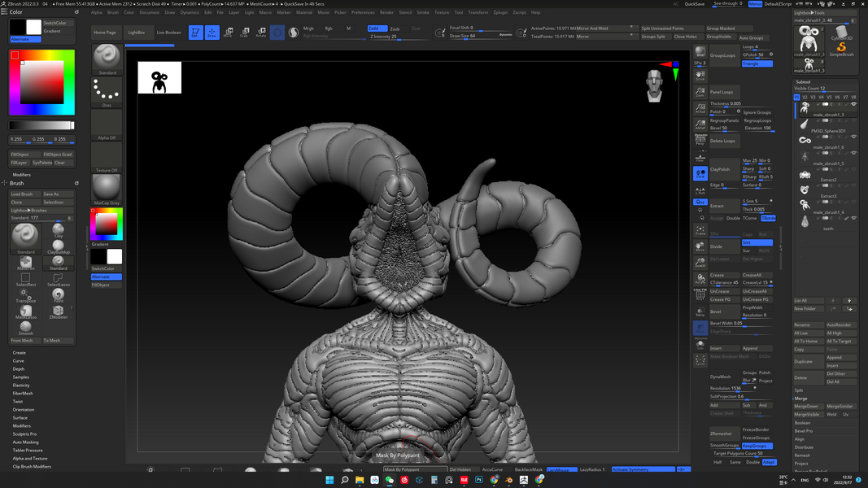The width and height of the screenshot is (868, 488).
Task: Toggle visibility eye of male_zbrush1_3 subtool
Action: point(853,104)
